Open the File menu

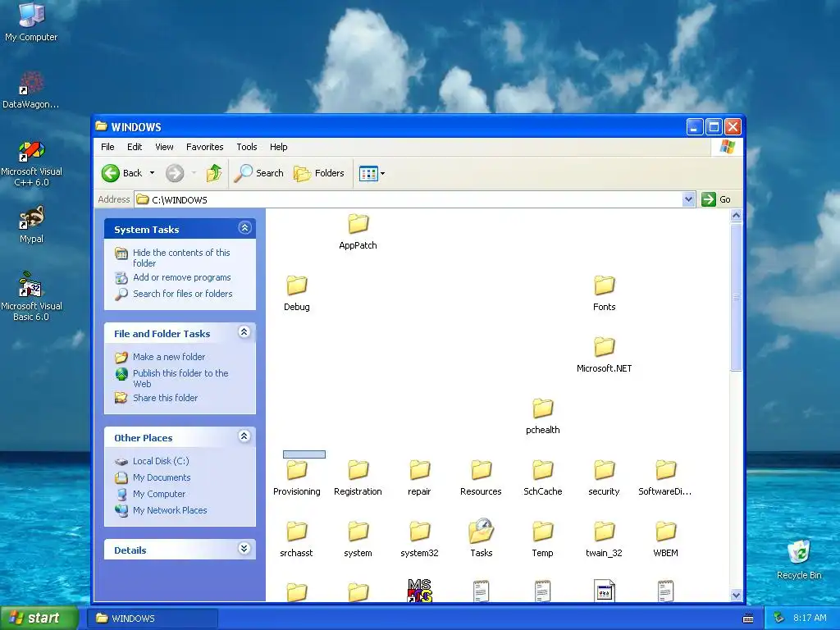click(107, 147)
